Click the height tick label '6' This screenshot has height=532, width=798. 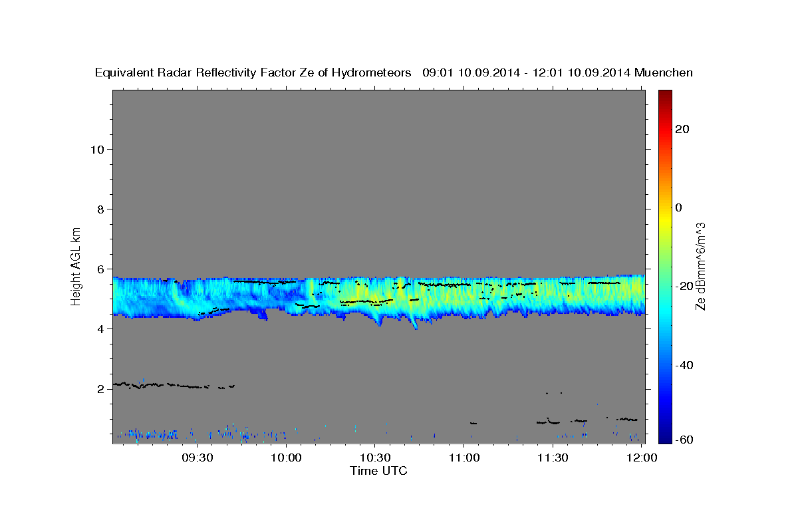(101, 269)
